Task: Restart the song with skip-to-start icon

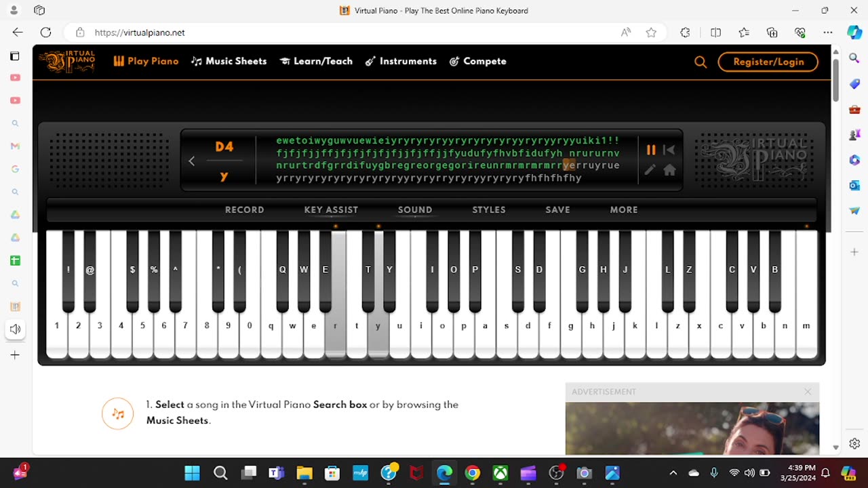Action: click(669, 150)
